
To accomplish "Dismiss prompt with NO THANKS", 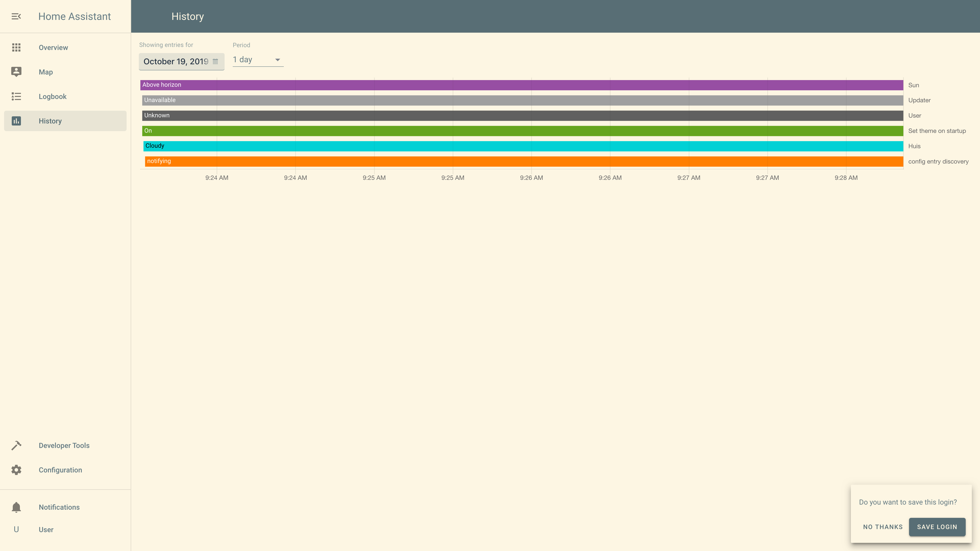I will 883,527.
